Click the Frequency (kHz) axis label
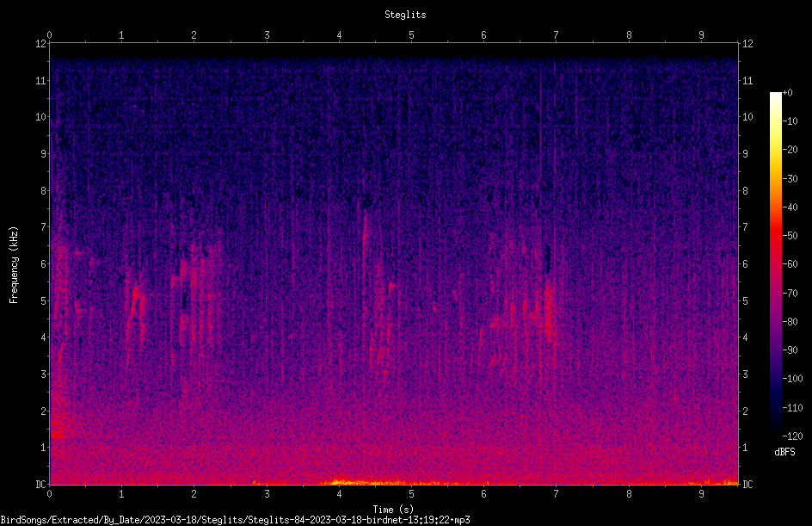 pyautogui.click(x=14, y=264)
